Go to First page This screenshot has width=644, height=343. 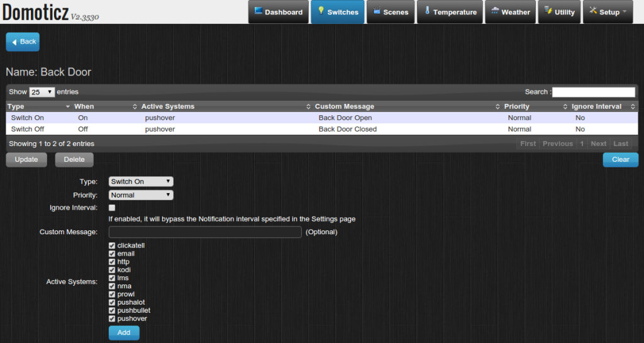(528, 143)
